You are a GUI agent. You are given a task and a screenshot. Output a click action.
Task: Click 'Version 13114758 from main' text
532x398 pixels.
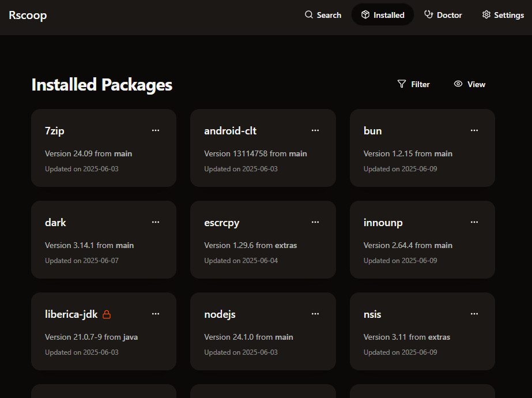(x=255, y=153)
